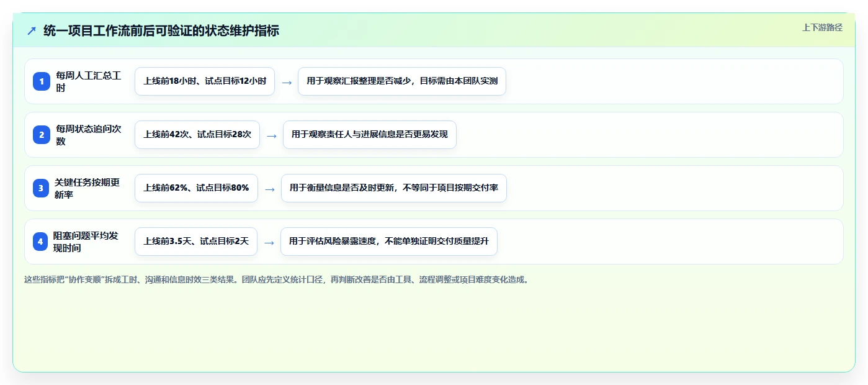This screenshot has width=868, height=385.
Task: Click the footnote starting 这些指标把“协作变顺”
Action: pyautogui.click(x=277, y=279)
